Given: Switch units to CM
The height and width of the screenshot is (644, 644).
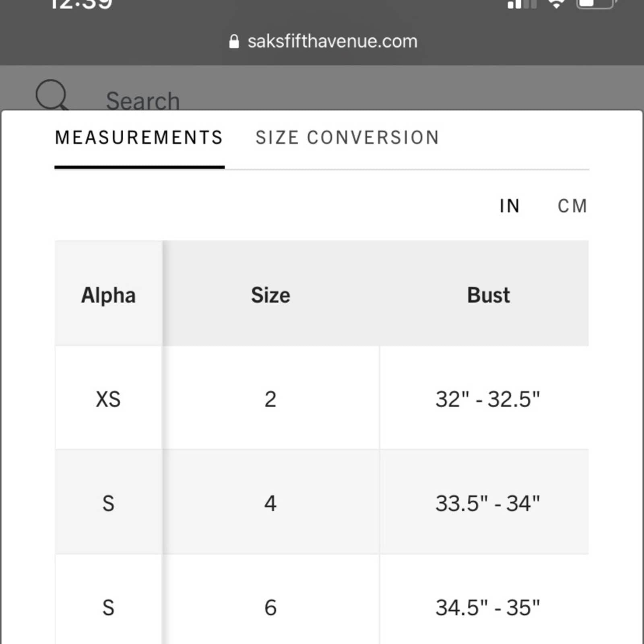Looking at the screenshot, I should 572,206.
